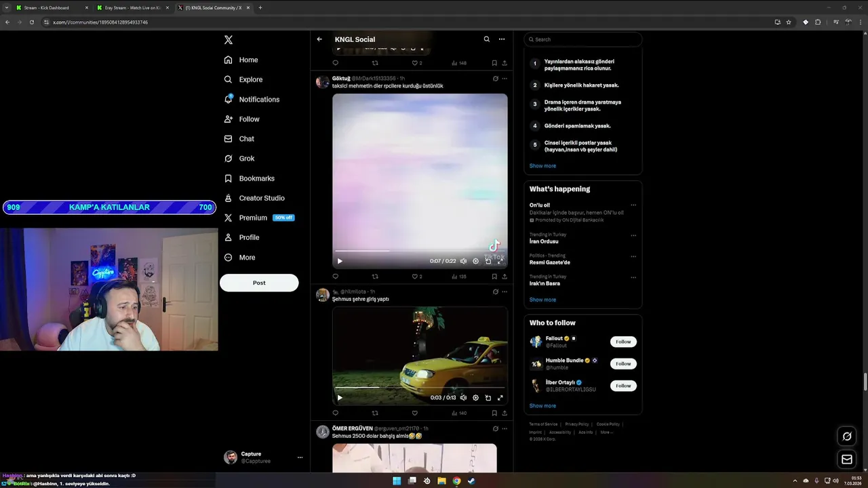Mute sound on Göktuğ's video
The width and height of the screenshot is (868, 488).
(463, 261)
